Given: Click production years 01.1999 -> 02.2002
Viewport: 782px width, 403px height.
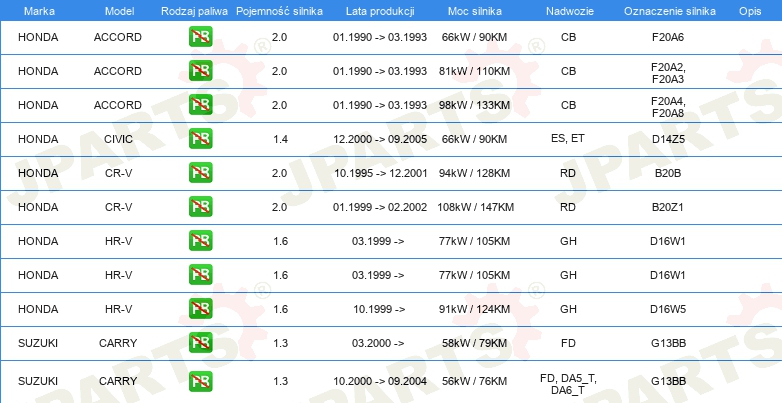Looking at the screenshot, I should 380,207.
